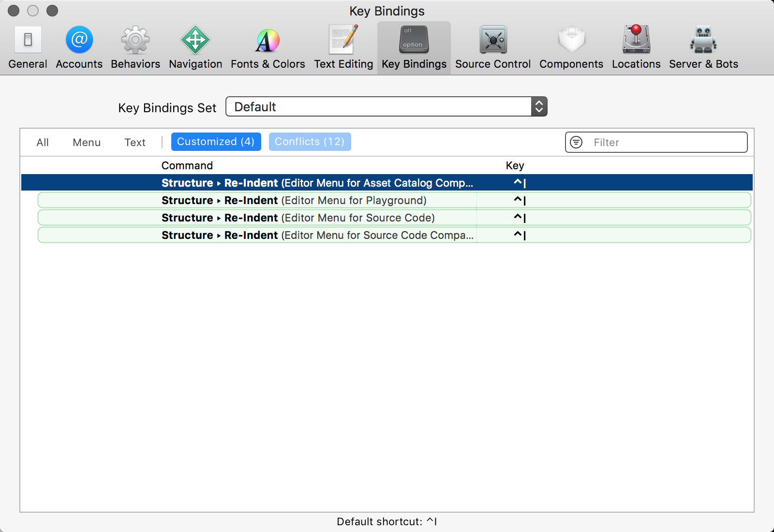This screenshot has height=532, width=774.
Task: Open the Behaviors gear icon pane
Action: pyautogui.click(x=135, y=47)
